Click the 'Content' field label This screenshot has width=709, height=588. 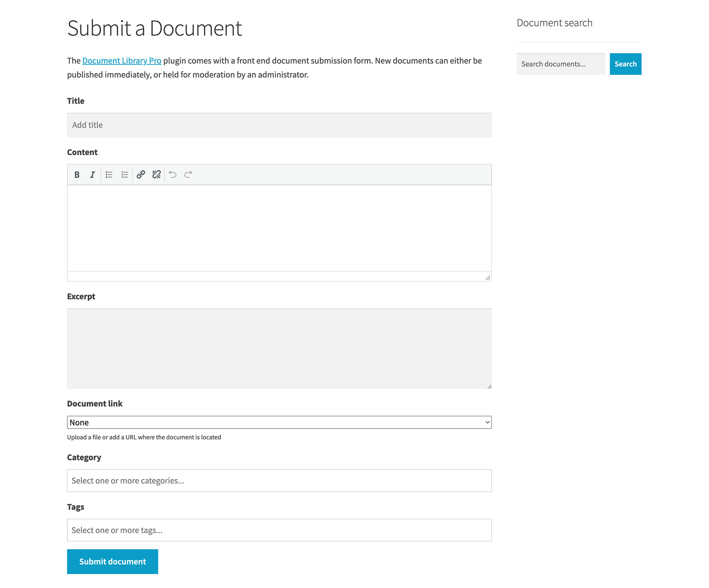coord(82,152)
